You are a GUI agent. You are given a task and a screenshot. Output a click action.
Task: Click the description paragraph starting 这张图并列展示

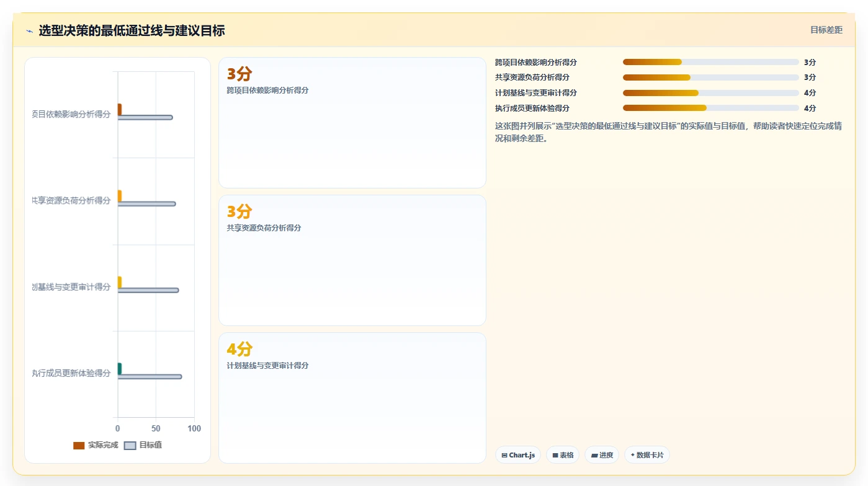pyautogui.click(x=669, y=132)
